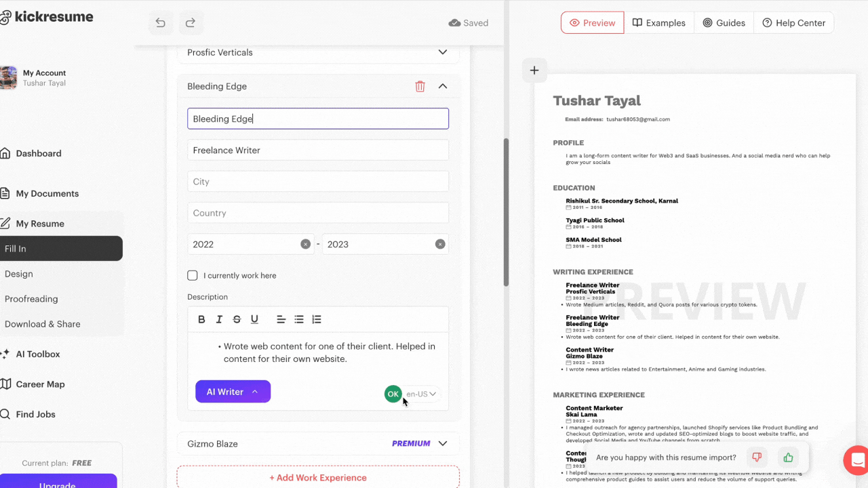Viewport: 868px width, 488px height.
Task: Apply underline formatting in Description
Action: [x=254, y=319]
